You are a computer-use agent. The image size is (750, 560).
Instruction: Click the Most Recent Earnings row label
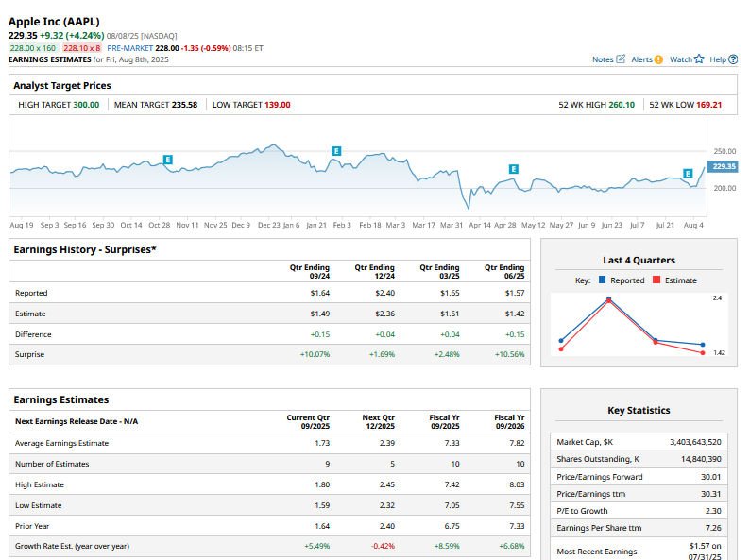[597, 552]
